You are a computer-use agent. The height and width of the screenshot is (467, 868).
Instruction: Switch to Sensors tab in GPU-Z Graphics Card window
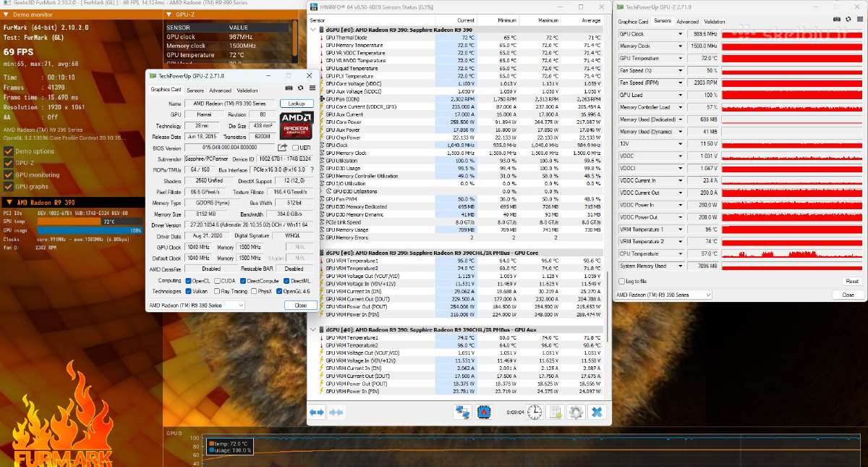(195, 91)
